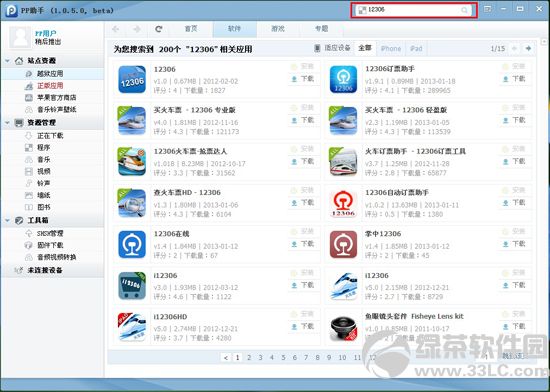
Task: Click 买火车票 - 12306 轻盈版 app icon
Action: [343, 121]
